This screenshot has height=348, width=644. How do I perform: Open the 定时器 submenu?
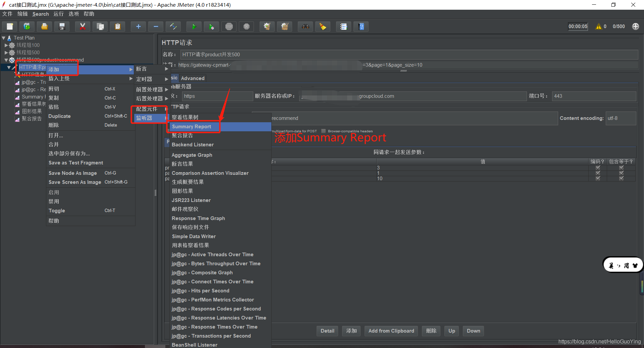(x=152, y=79)
